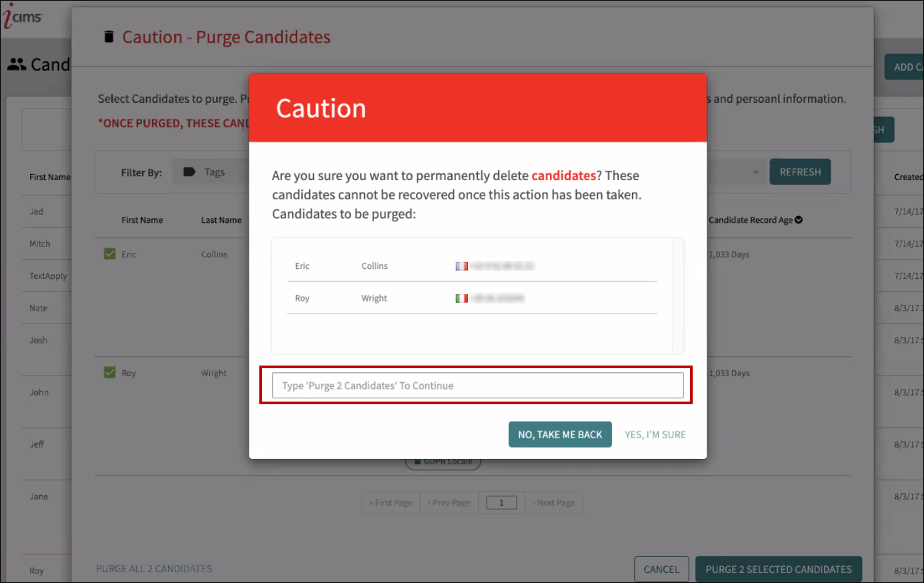The height and width of the screenshot is (583, 924).
Task: Sort by the Candidate Record Age arrow icon
Action: coord(799,220)
